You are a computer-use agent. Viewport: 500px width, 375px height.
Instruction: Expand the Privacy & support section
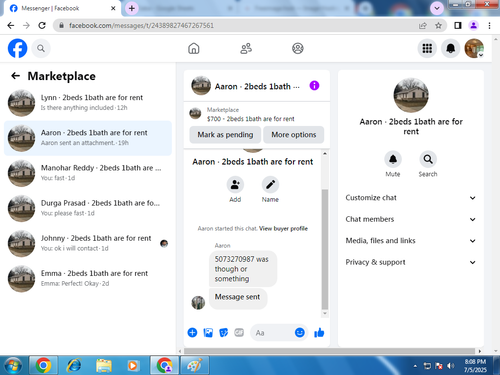[x=411, y=262]
